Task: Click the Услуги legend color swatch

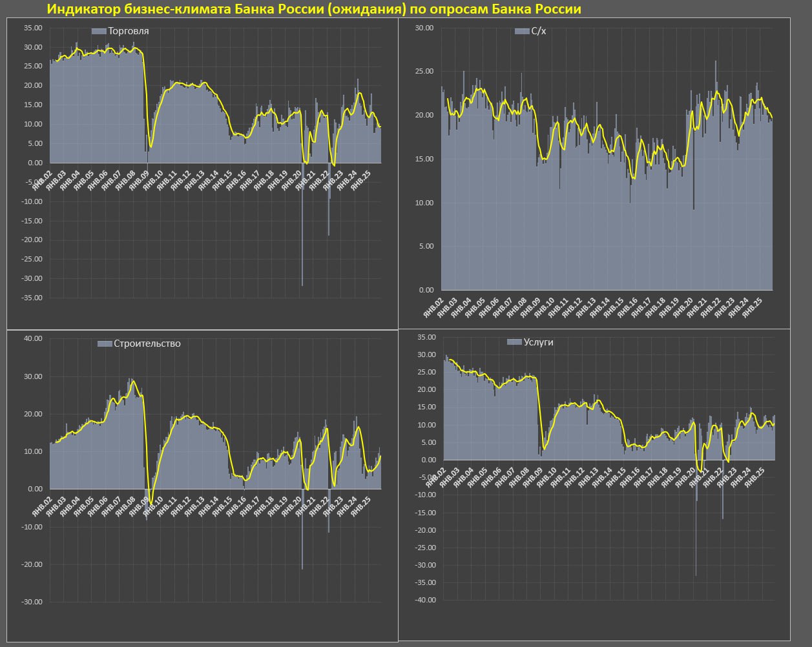Action: click(x=514, y=342)
